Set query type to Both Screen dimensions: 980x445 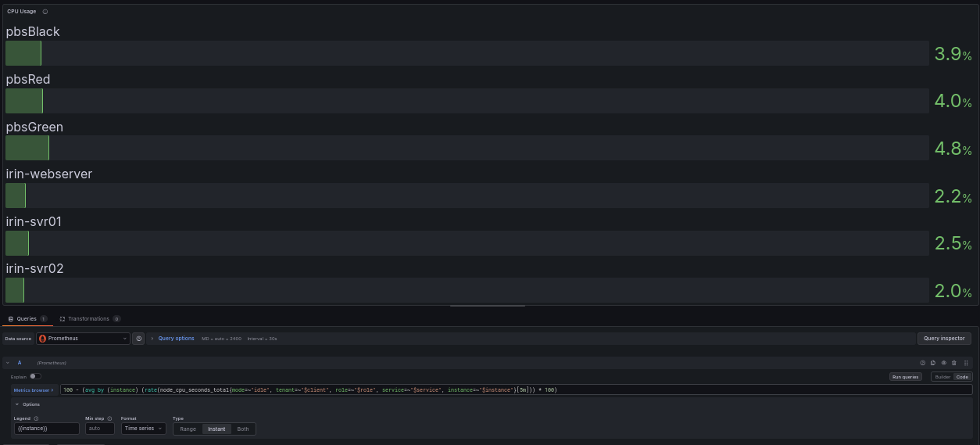pyautogui.click(x=243, y=429)
